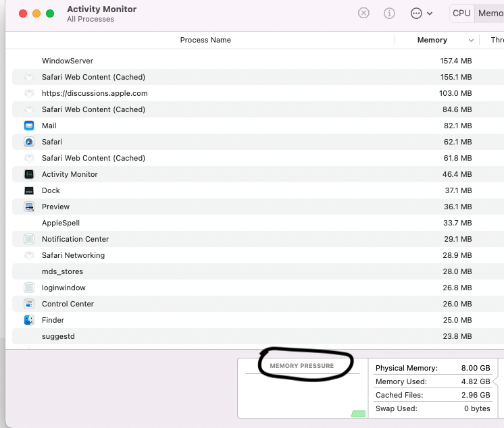
Task: Click the yellow minimize window button
Action: (x=36, y=14)
